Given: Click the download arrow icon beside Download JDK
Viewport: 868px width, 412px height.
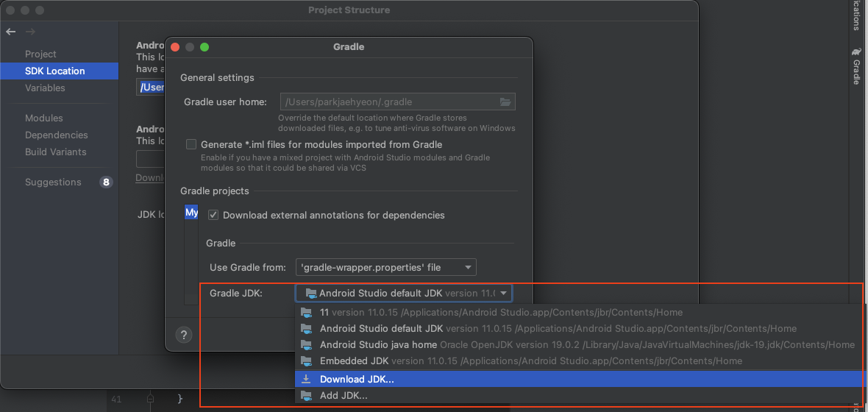Looking at the screenshot, I should pyautogui.click(x=306, y=380).
